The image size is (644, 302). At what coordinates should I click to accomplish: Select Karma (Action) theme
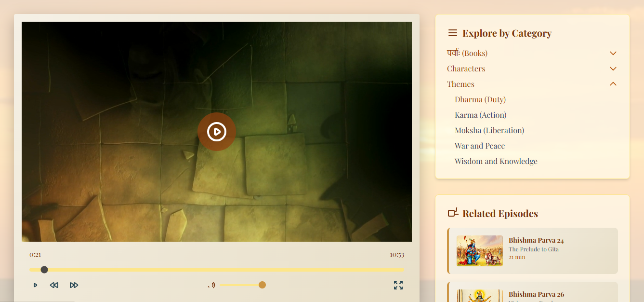(480, 115)
